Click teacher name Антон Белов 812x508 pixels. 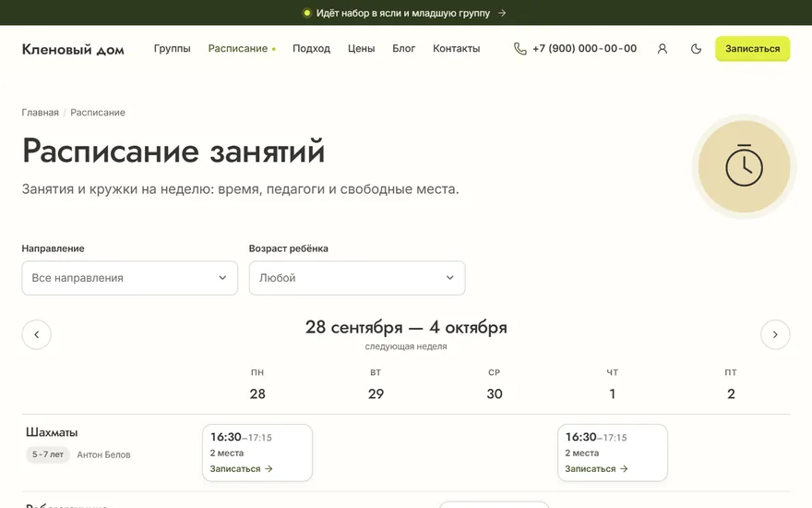[103, 454]
